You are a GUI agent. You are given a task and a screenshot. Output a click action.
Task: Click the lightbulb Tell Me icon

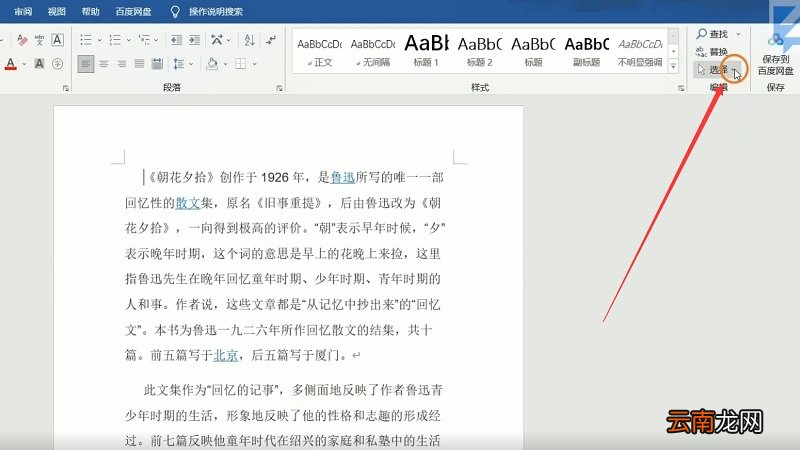175,11
